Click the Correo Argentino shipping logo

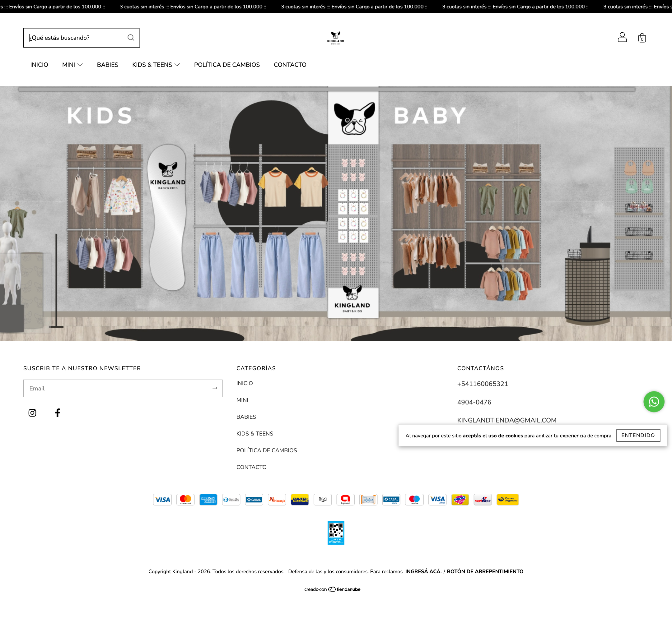[x=507, y=500]
